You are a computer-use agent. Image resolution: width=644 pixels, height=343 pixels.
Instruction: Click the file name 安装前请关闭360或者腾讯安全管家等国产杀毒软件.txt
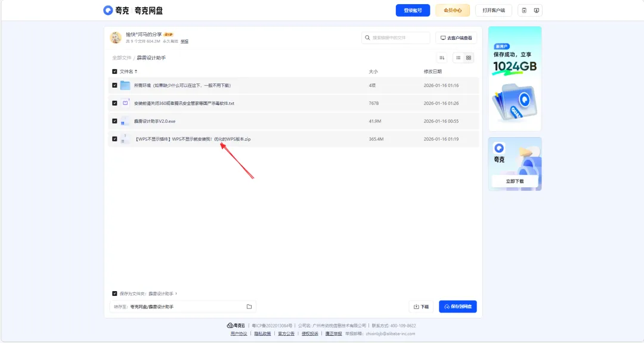(x=184, y=104)
